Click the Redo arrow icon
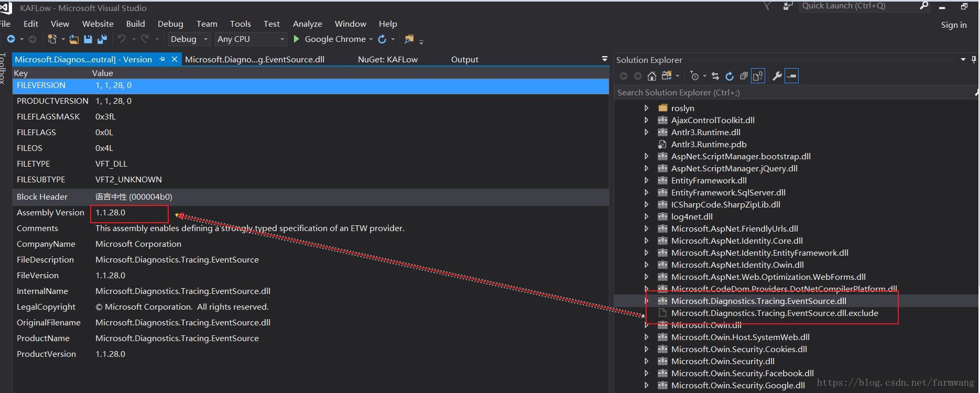The image size is (980, 393). click(145, 39)
